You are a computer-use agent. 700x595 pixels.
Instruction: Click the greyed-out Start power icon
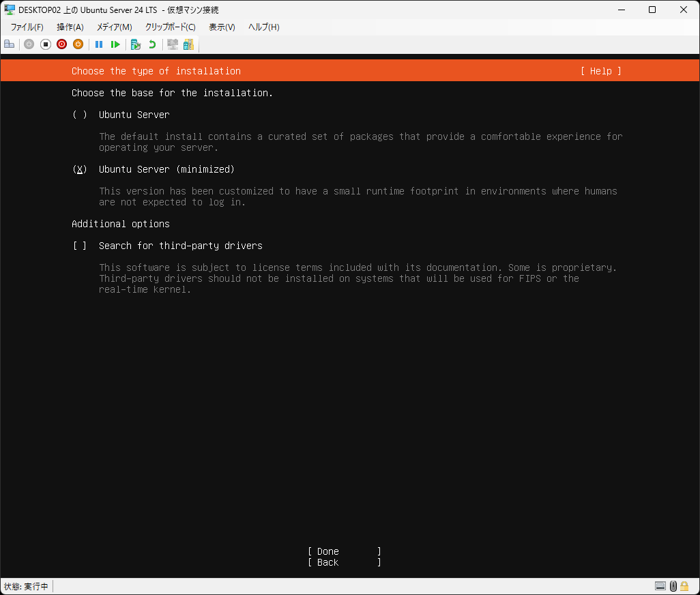[29, 44]
